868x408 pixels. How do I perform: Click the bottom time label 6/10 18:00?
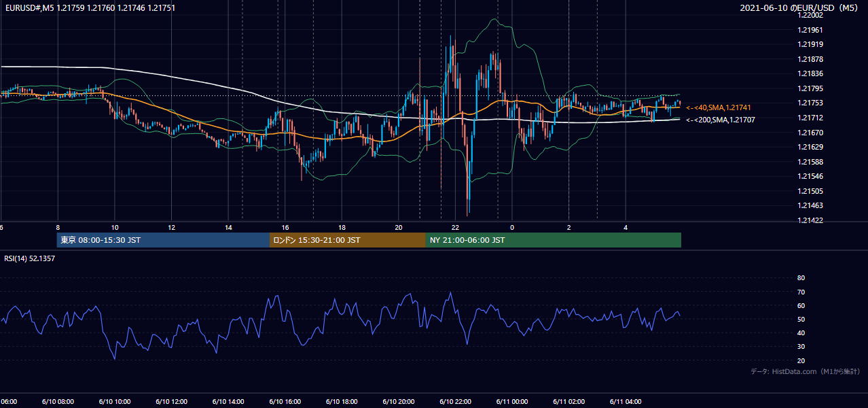[x=342, y=402]
